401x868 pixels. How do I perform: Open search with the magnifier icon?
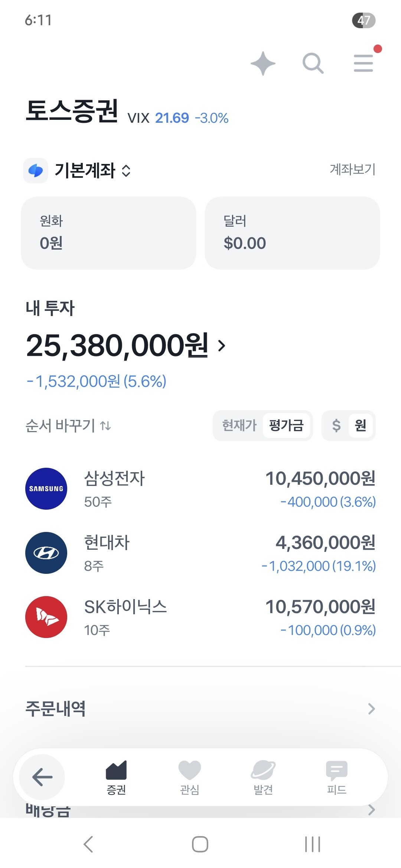coord(313,63)
